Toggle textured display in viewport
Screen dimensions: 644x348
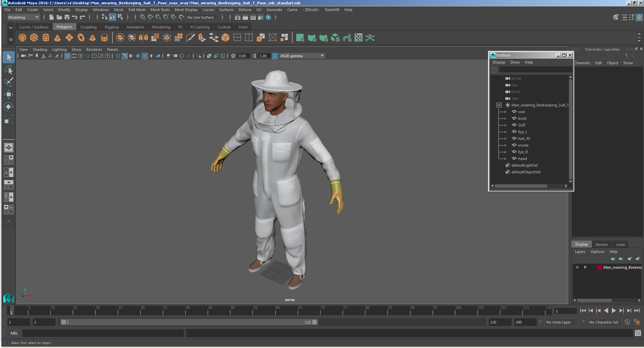click(145, 56)
